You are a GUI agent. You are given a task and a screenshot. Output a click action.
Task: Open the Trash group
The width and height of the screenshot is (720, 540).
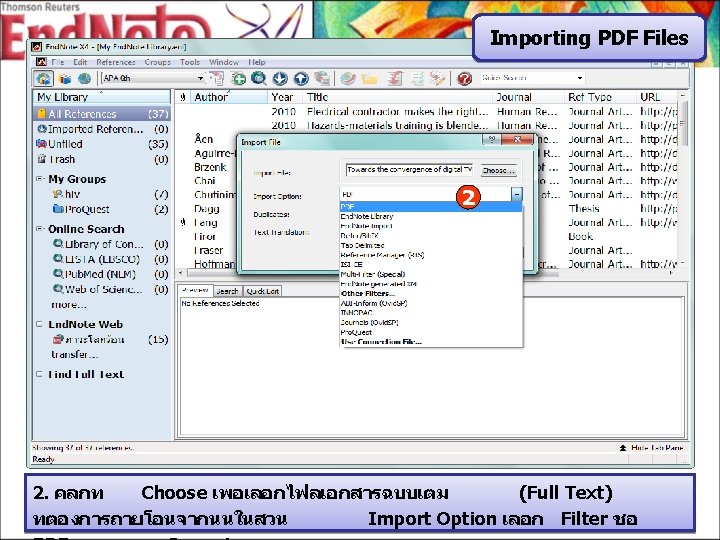click(102, 159)
